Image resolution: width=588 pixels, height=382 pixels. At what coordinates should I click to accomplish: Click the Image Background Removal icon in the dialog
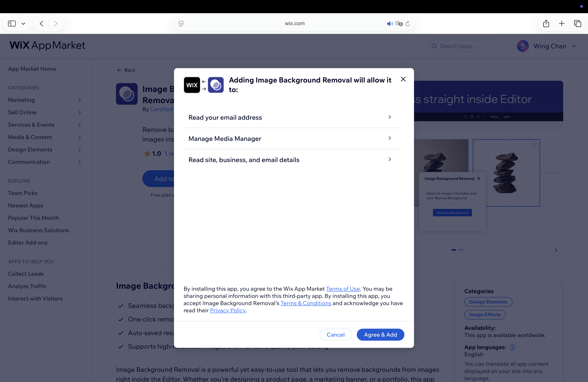(x=216, y=85)
